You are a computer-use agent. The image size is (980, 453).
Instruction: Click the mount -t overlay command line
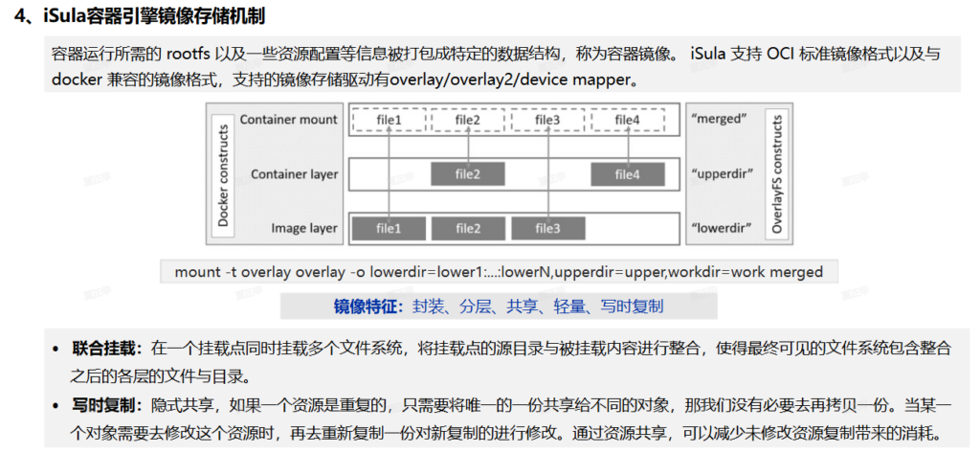pyautogui.click(x=498, y=272)
